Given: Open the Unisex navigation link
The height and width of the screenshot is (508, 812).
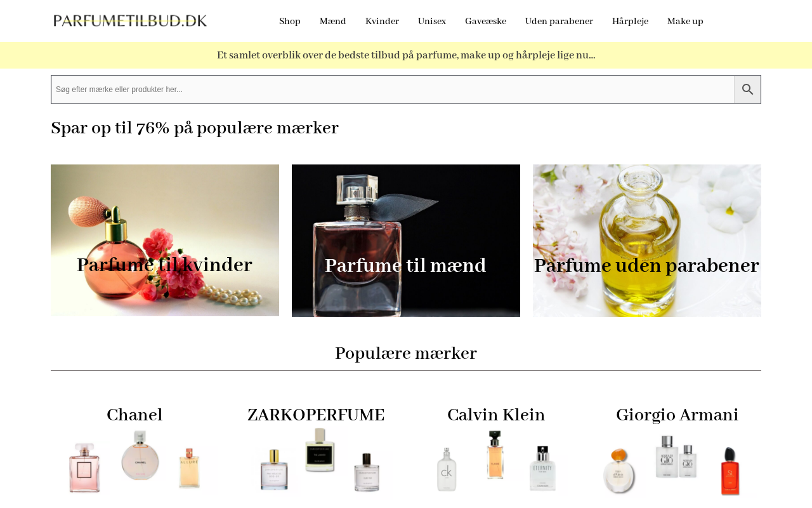Looking at the screenshot, I should click(432, 22).
